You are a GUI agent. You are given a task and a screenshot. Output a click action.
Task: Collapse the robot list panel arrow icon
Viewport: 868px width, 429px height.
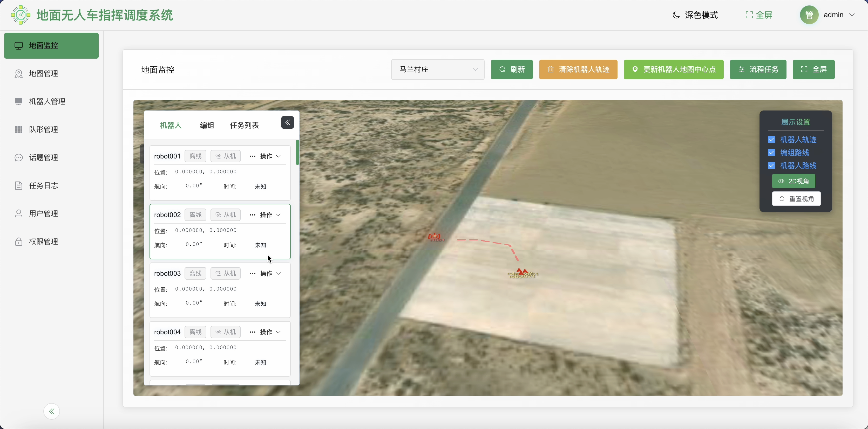tap(287, 123)
